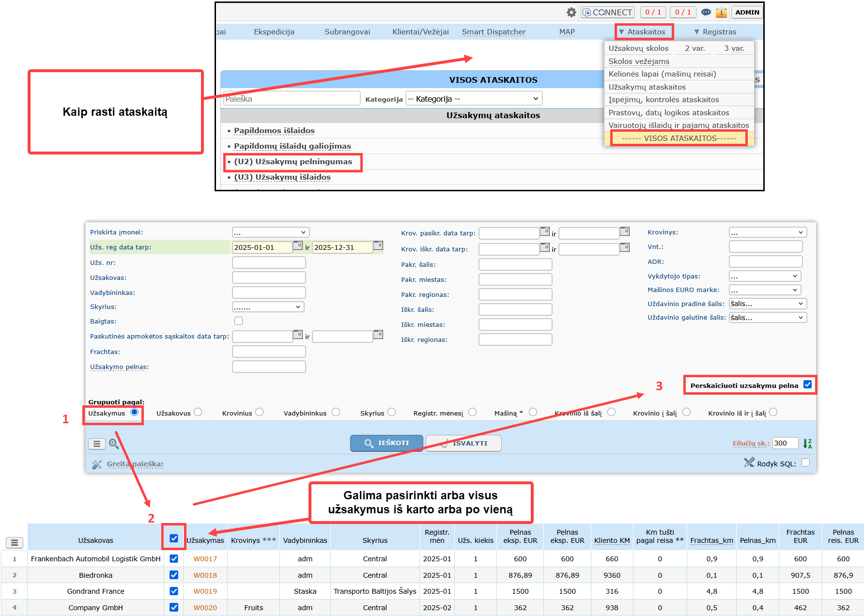
Task: Open calendar for Paskutinės apmokėtos sąskaitos end date
Action: [378, 335]
